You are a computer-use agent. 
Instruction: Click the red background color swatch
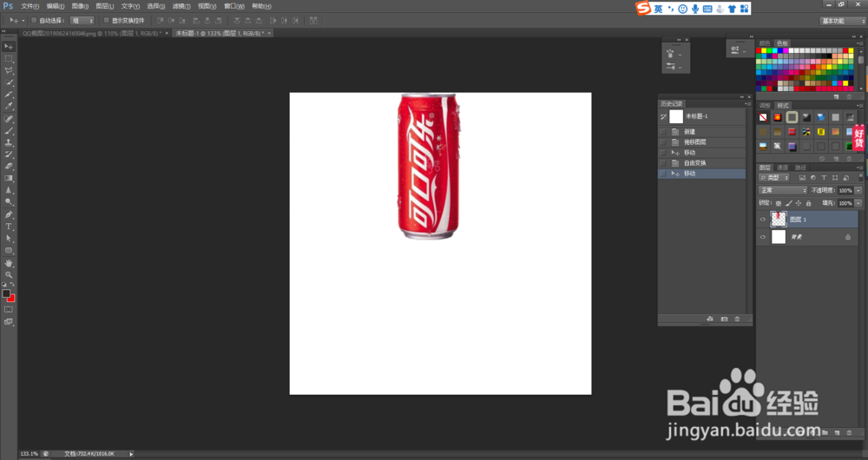tap(11, 299)
